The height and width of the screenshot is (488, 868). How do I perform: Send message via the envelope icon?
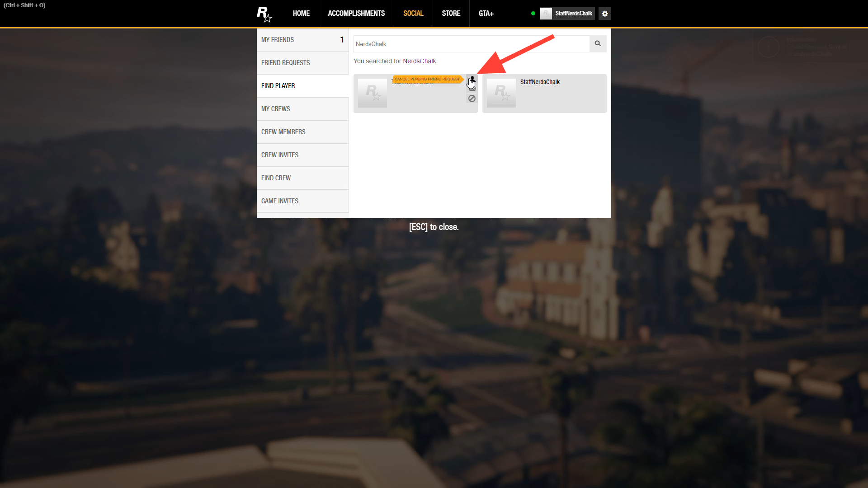click(x=472, y=89)
